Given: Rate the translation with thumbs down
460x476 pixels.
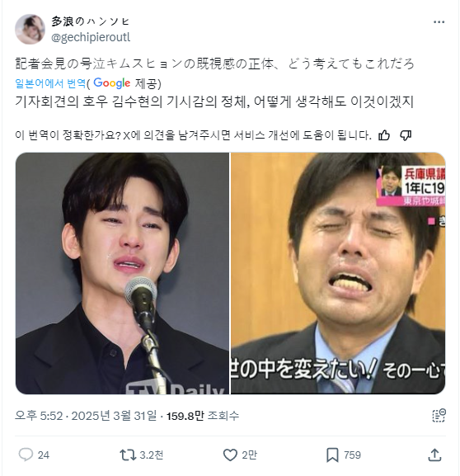Looking at the screenshot, I should tap(406, 135).
